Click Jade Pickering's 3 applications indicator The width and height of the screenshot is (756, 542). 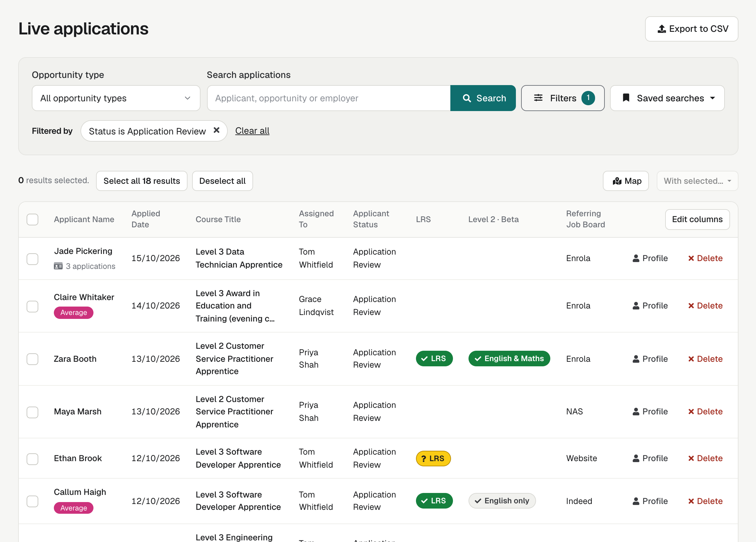click(85, 266)
